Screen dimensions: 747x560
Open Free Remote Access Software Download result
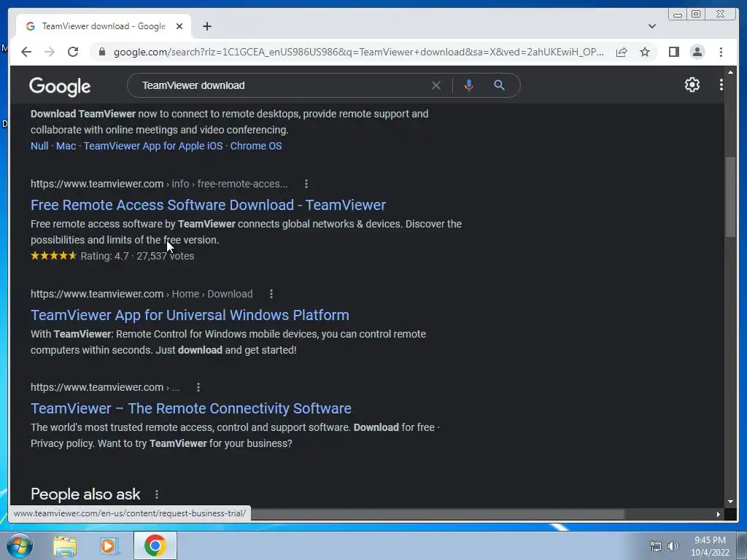[208, 205]
